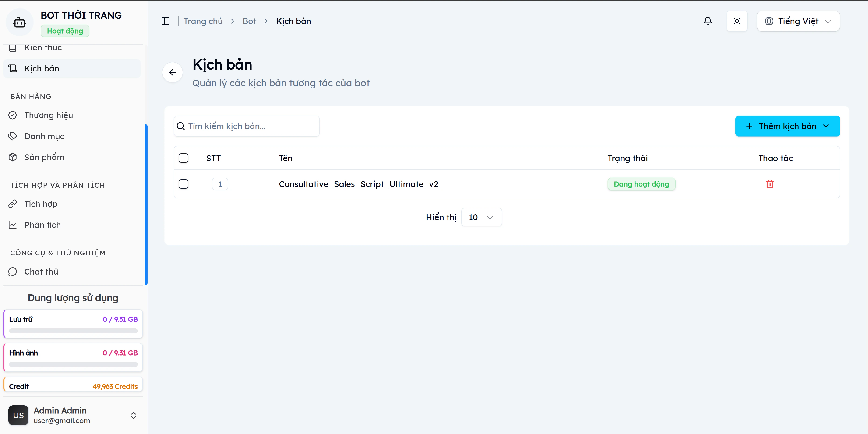Open the Sản phẩm section
The image size is (868, 434).
(x=44, y=157)
